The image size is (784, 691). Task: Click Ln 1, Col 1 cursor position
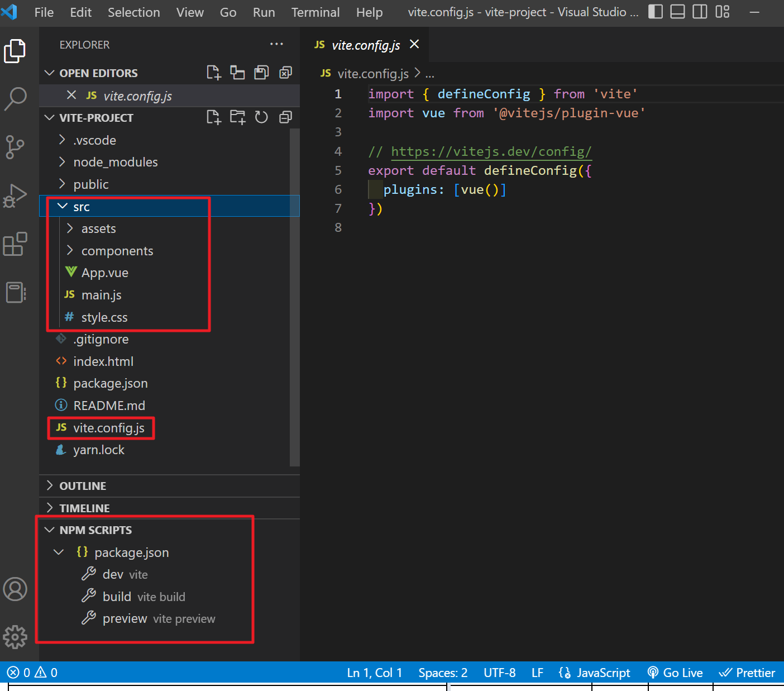pyautogui.click(x=375, y=673)
